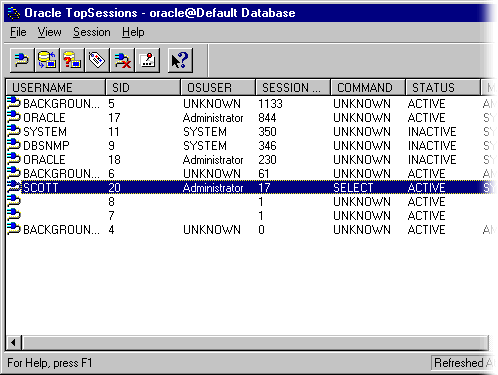Click the red pushpin options icon

(x=148, y=60)
